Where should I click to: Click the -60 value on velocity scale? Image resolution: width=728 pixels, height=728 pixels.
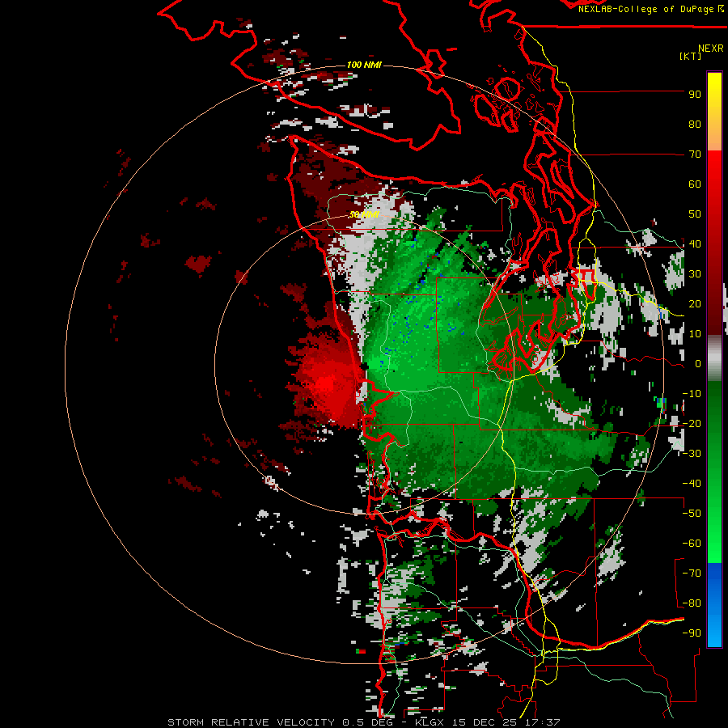coord(692,544)
